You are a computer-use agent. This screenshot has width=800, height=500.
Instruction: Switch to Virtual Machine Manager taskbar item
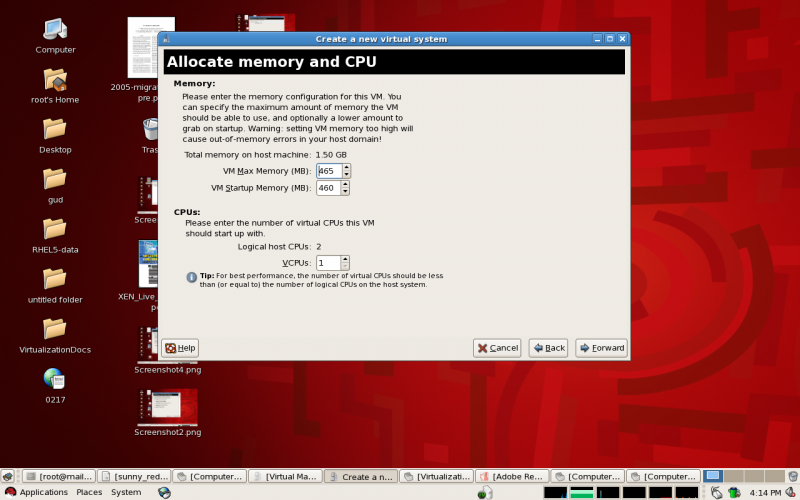[x=285, y=477]
